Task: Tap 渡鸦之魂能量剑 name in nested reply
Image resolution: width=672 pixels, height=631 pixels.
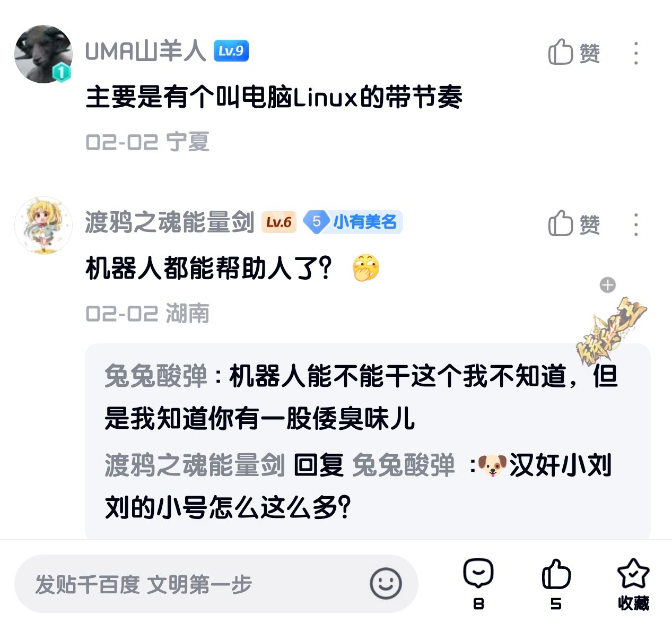Action: point(195,465)
